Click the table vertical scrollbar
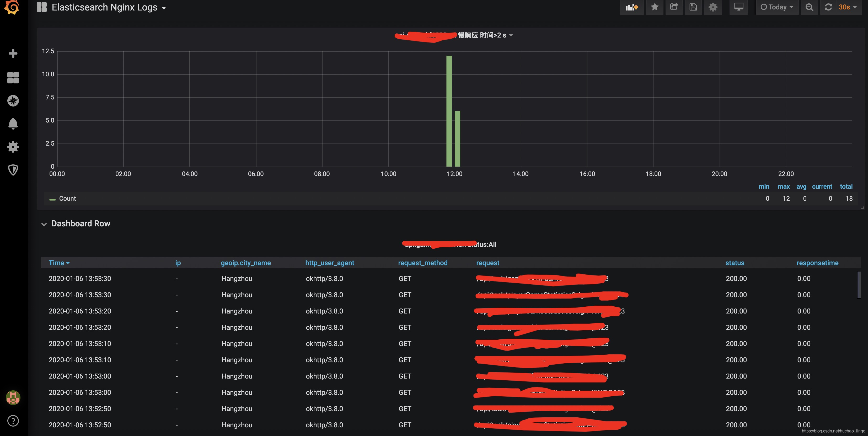The image size is (868, 436). click(859, 285)
